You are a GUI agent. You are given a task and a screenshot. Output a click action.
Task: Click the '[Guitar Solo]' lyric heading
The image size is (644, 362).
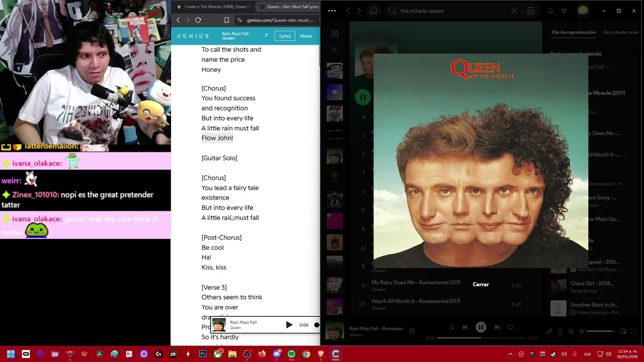tap(219, 158)
